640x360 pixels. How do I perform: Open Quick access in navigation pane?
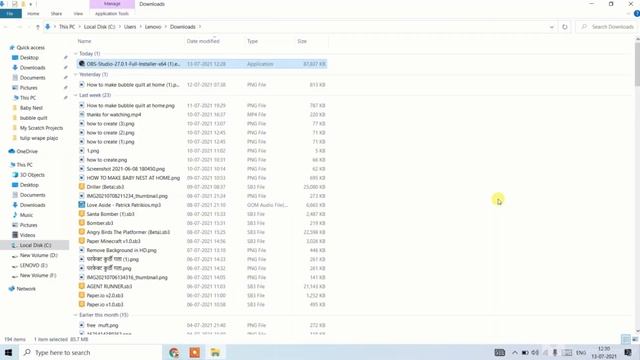tap(30, 48)
